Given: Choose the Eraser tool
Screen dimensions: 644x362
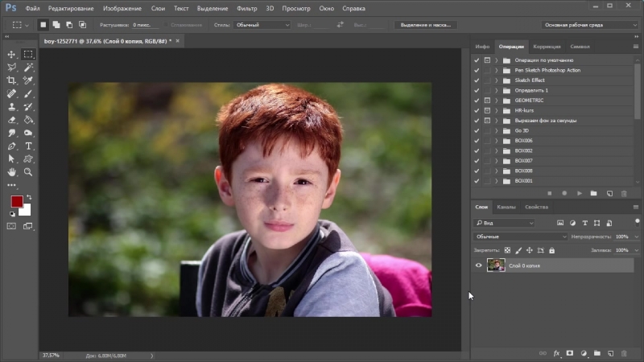Looking at the screenshot, I should [x=11, y=120].
